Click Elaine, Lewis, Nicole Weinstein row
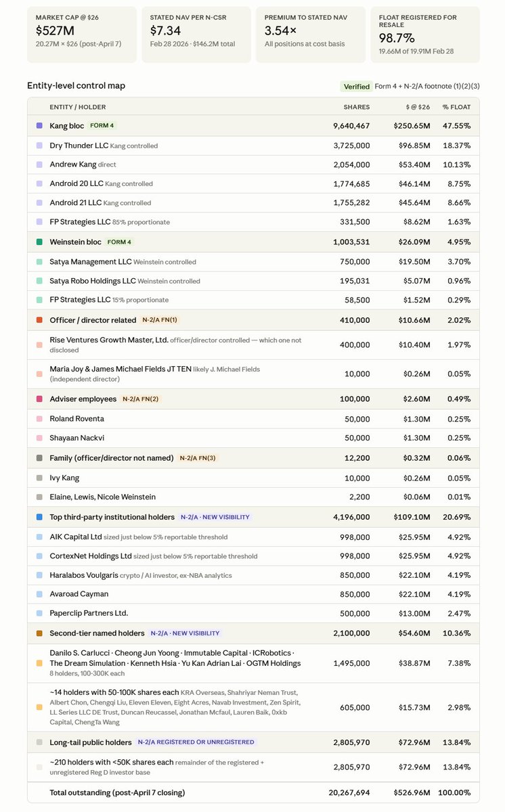Viewport: 505px width, 812px height. (252, 497)
